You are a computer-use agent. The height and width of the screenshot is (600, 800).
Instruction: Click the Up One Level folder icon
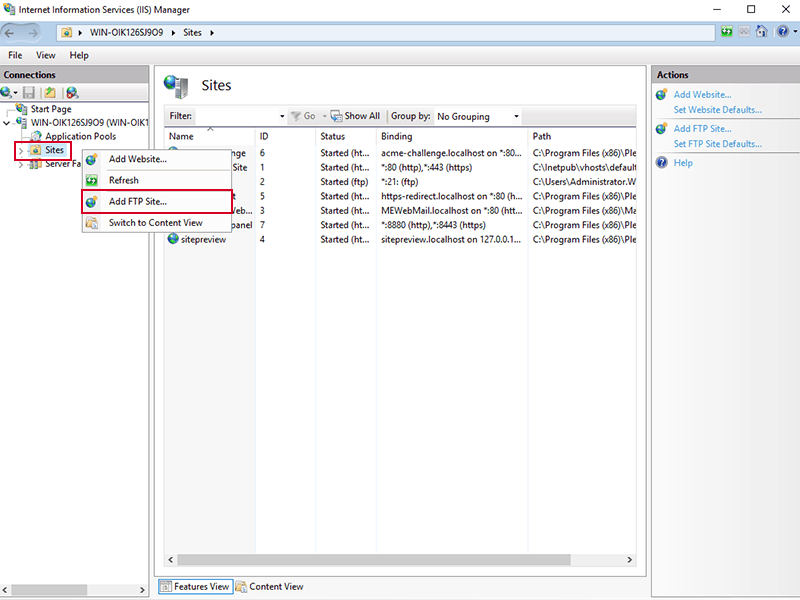tap(49, 92)
